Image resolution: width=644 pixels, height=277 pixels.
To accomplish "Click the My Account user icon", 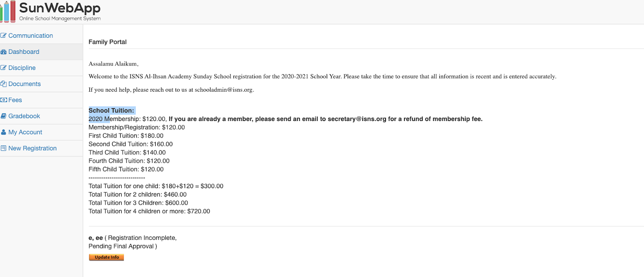I will (x=3, y=132).
